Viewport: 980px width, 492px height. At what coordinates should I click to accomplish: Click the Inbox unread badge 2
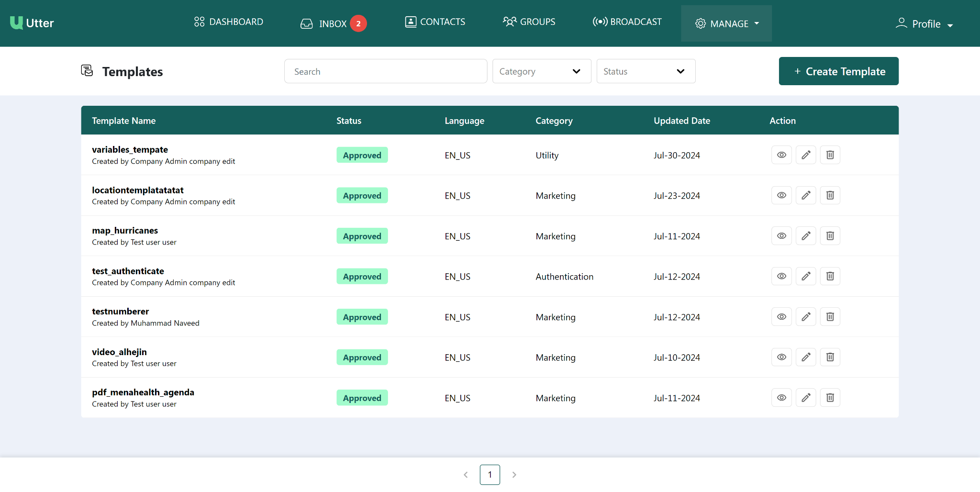coord(358,23)
